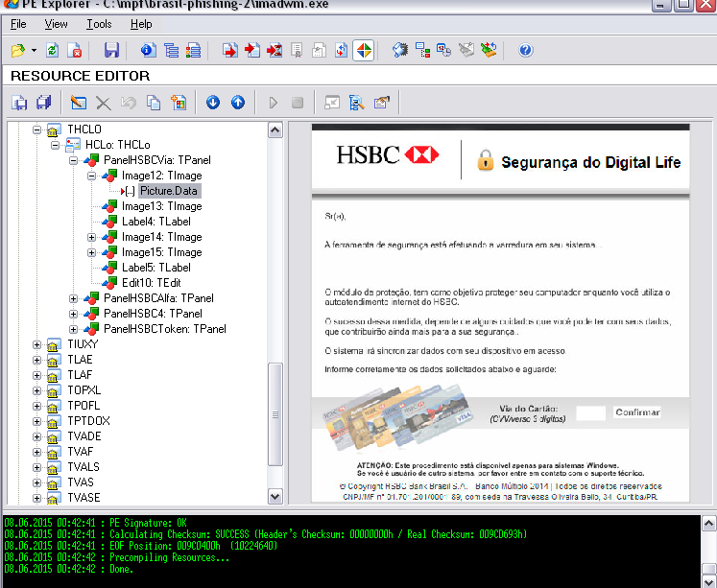717x588 pixels.
Task: Open the Headers Info icon with blue i
Action: [x=149, y=50]
